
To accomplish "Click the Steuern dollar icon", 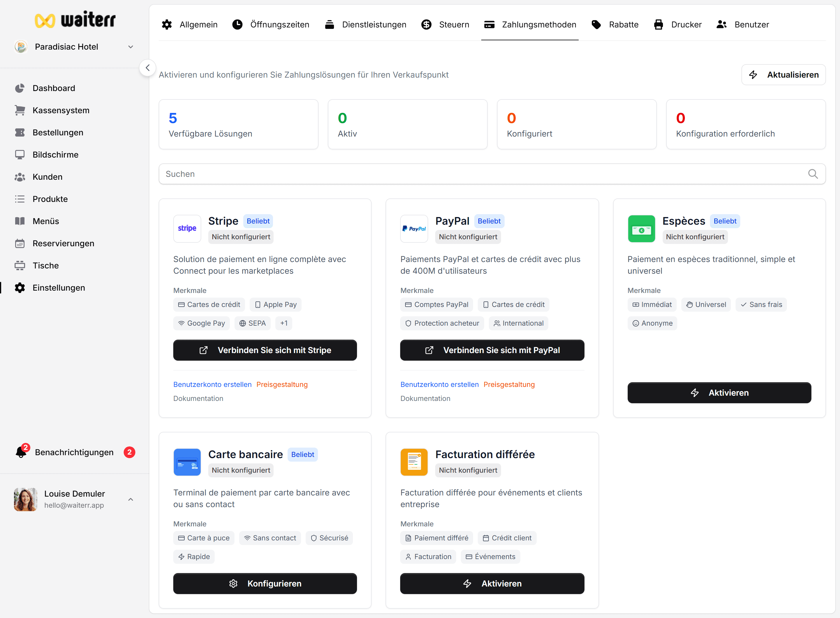I will pyautogui.click(x=426, y=25).
